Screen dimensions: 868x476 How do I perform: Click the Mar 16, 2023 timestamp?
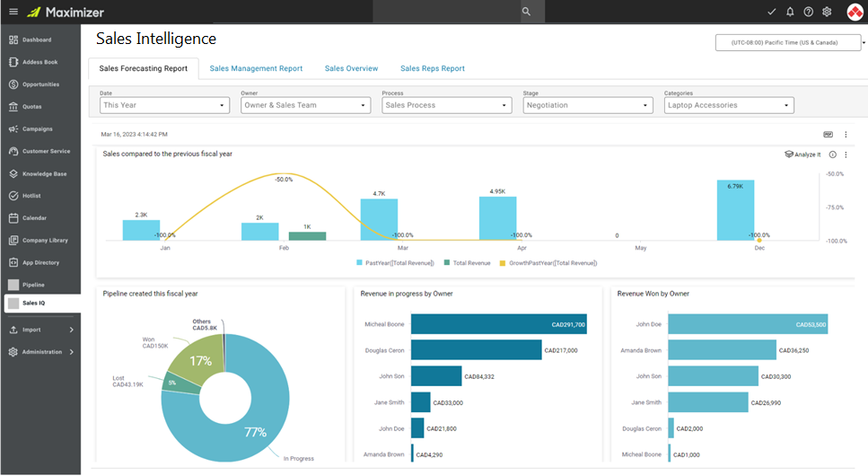134,134
